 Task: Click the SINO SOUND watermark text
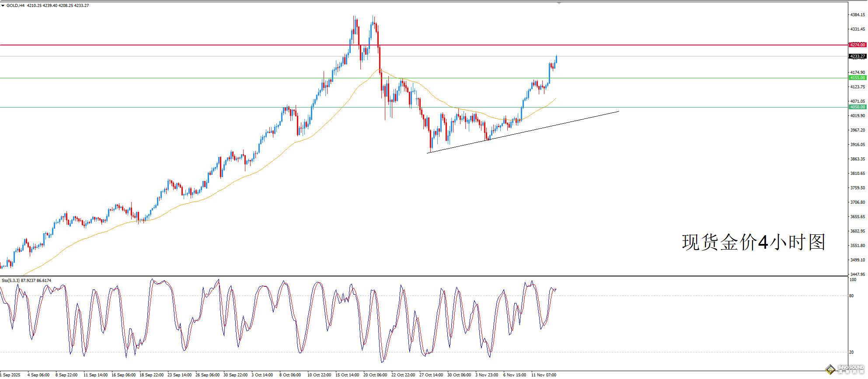851,368
